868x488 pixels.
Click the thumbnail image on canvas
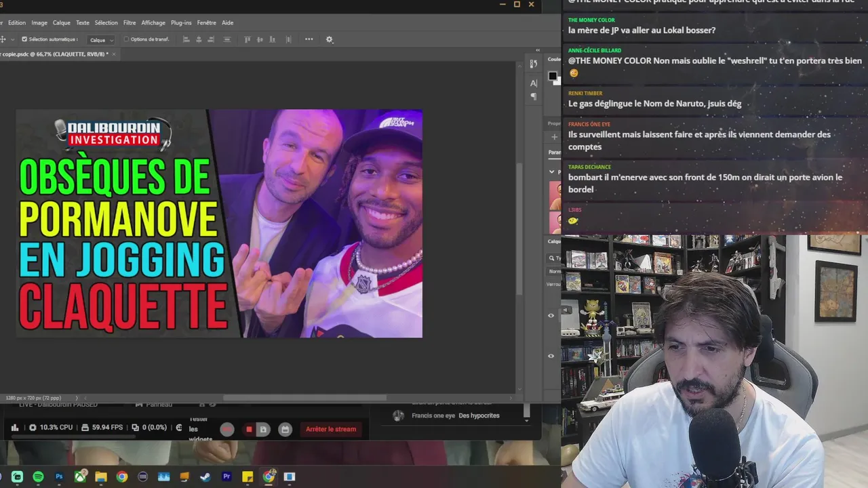point(219,224)
